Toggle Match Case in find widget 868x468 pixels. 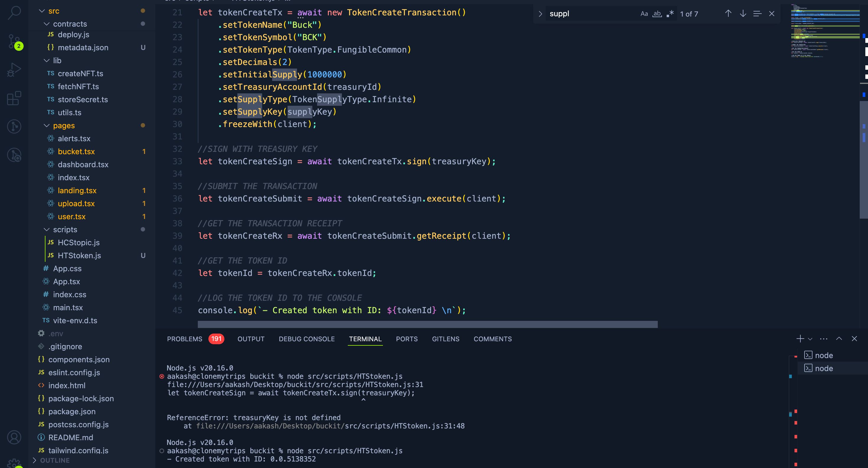644,14
